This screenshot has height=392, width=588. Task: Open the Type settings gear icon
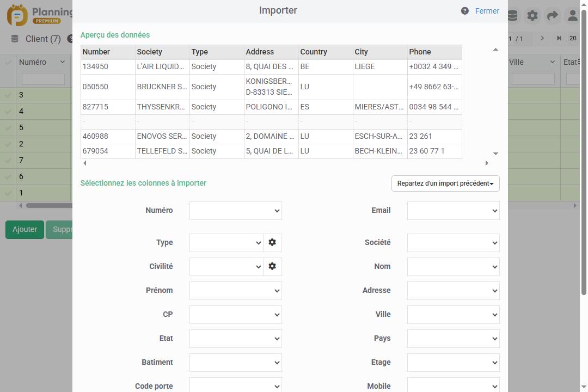click(x=272, y=242)
